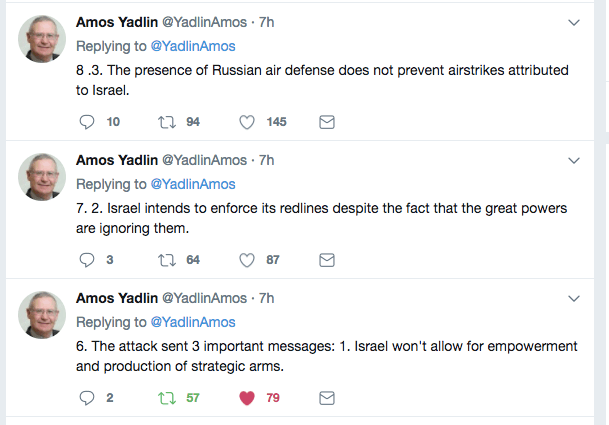Retweet the Russian air defense tweet
The image size is (609, 425).
167,121
